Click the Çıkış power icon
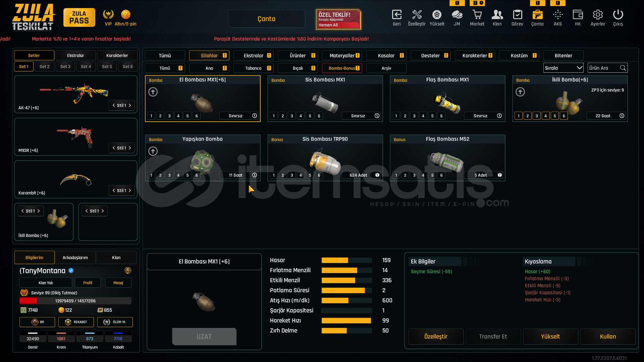 pos(618,15)
